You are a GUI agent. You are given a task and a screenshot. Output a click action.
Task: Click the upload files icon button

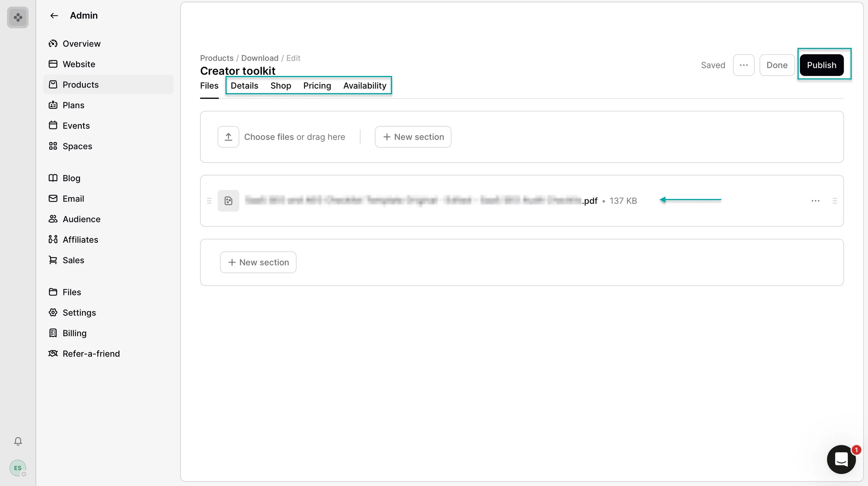(228, 137)
